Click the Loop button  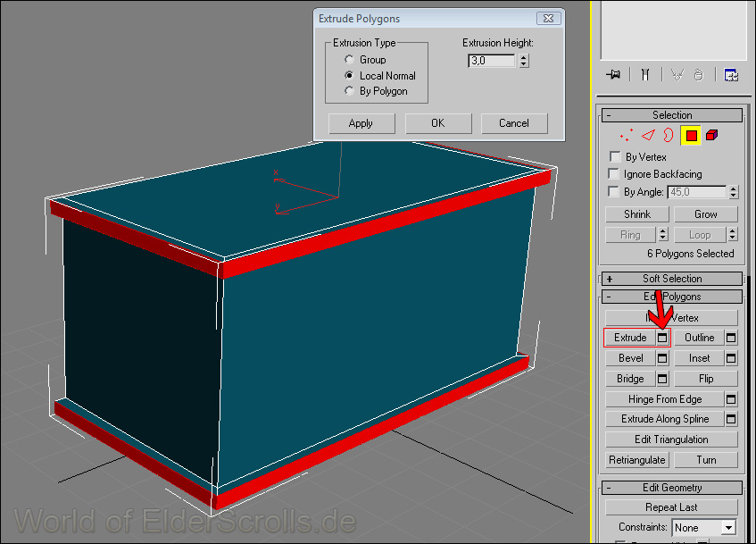click(x=700, y=235)
